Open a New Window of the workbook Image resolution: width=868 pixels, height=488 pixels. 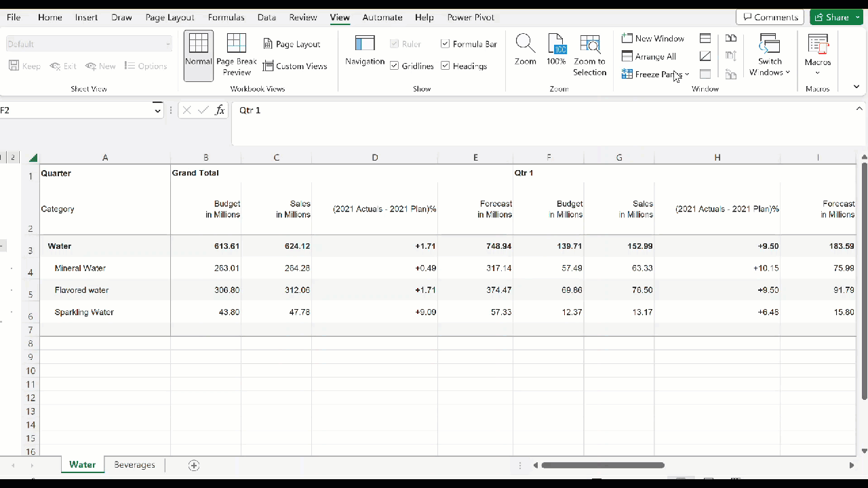tap(652, 38)
